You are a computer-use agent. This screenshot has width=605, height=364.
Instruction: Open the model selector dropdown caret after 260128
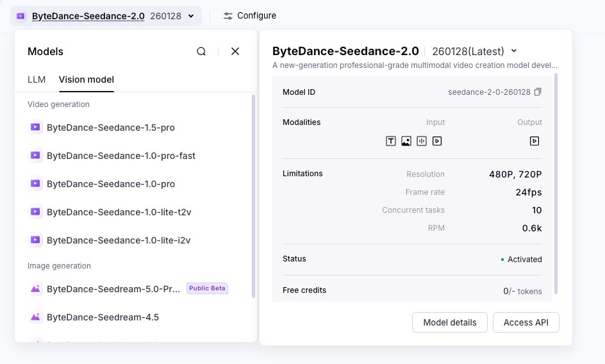(x=191, y=16)
